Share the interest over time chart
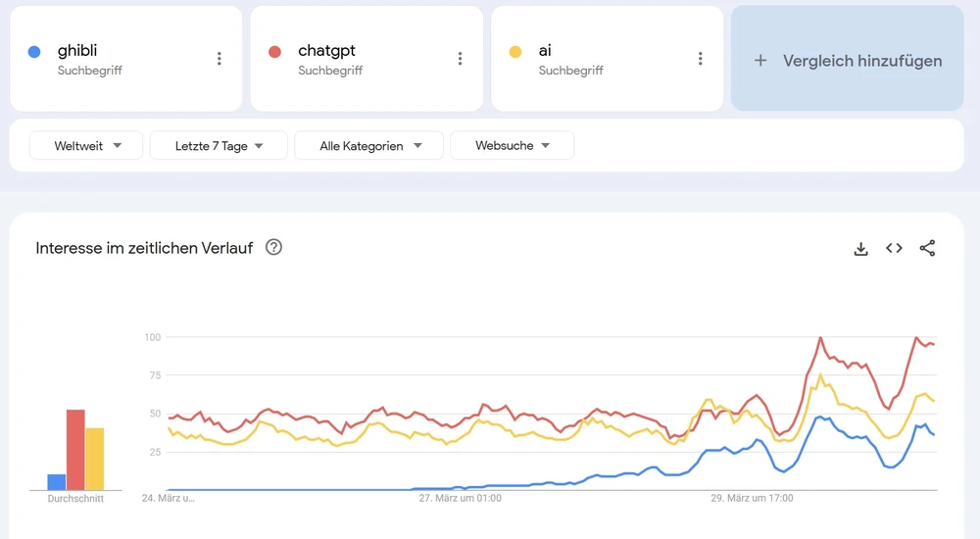Image resolution: width=980 pixels, height=539 pixels. pos(927,248)
